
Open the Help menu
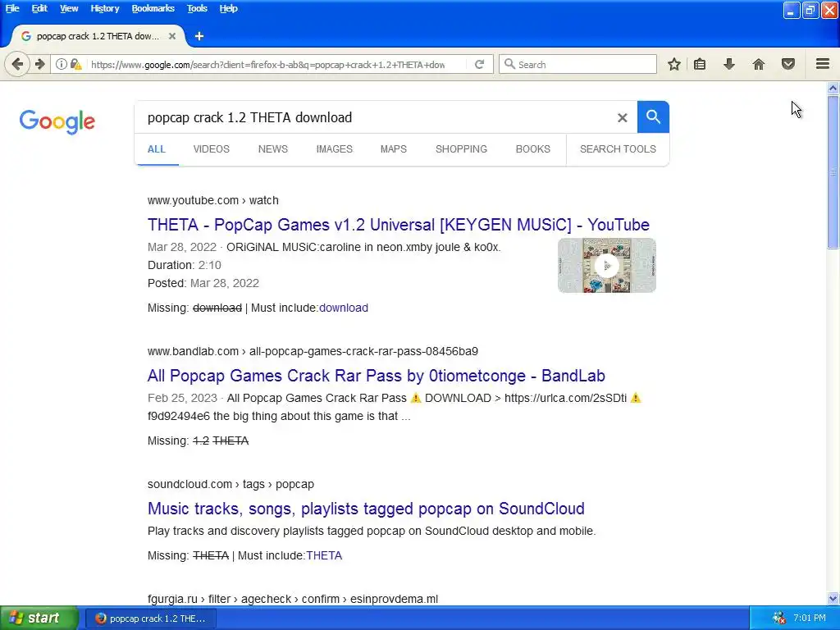(x=228, y=8)
